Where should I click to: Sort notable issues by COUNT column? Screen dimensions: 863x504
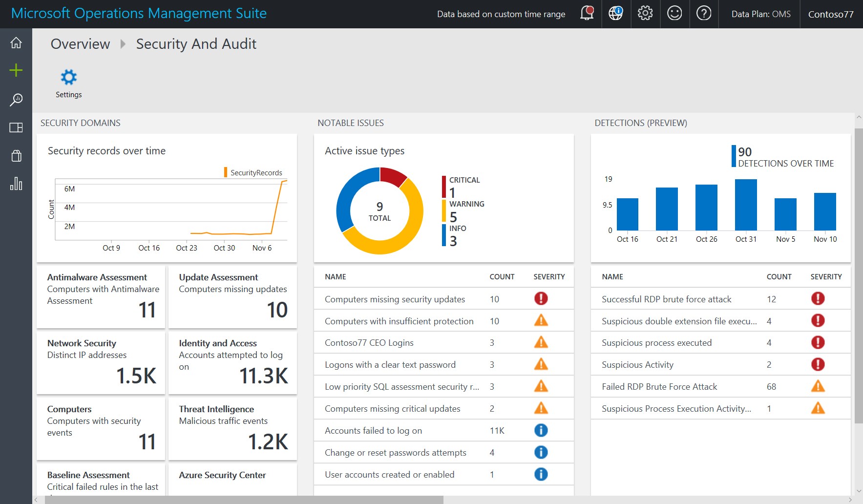click(x=502, y=276)
